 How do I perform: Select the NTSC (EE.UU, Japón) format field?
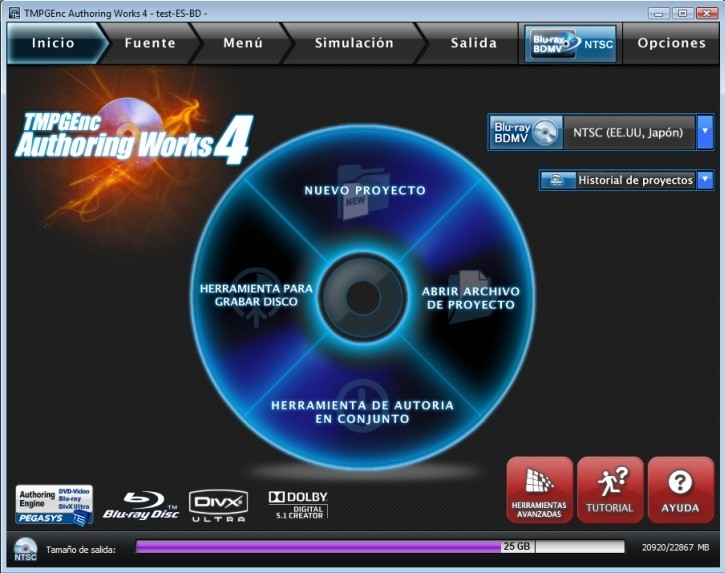(x=628, y=133)
